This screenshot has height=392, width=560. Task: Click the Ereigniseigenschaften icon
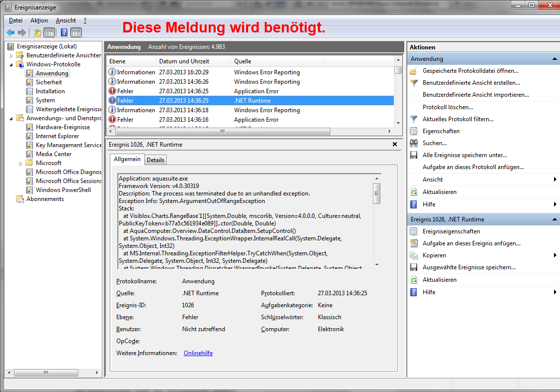coord(413,231)
